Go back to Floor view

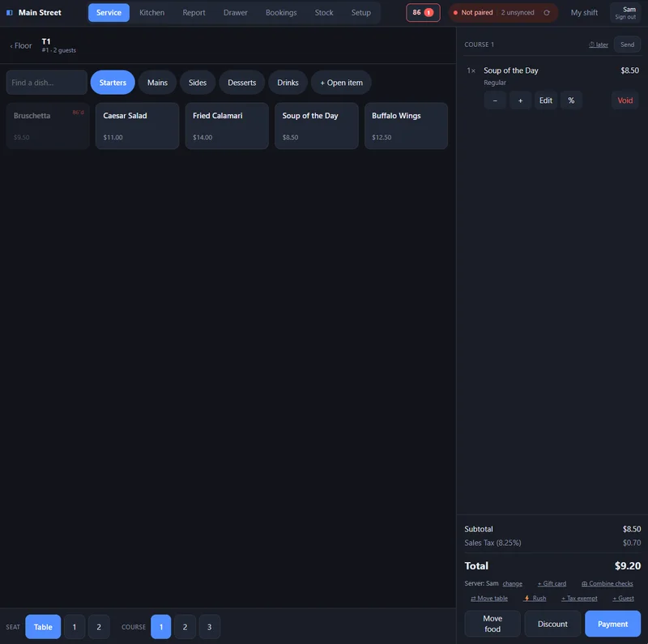[x=21, y=46]
